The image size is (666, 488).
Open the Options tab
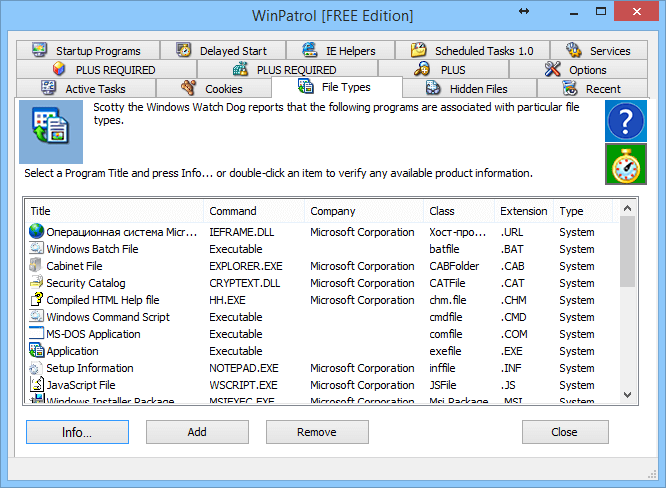point(579,69)
